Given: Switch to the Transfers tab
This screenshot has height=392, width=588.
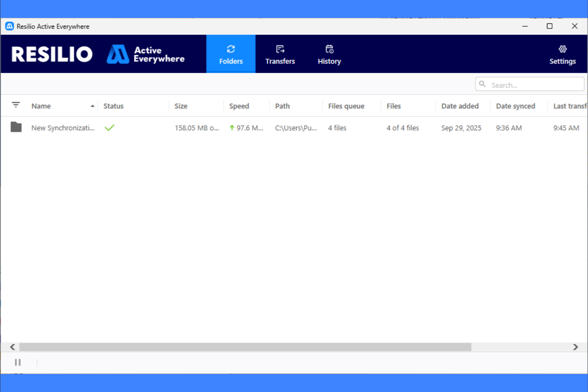Looking at the screenshot, I should 280,54.
